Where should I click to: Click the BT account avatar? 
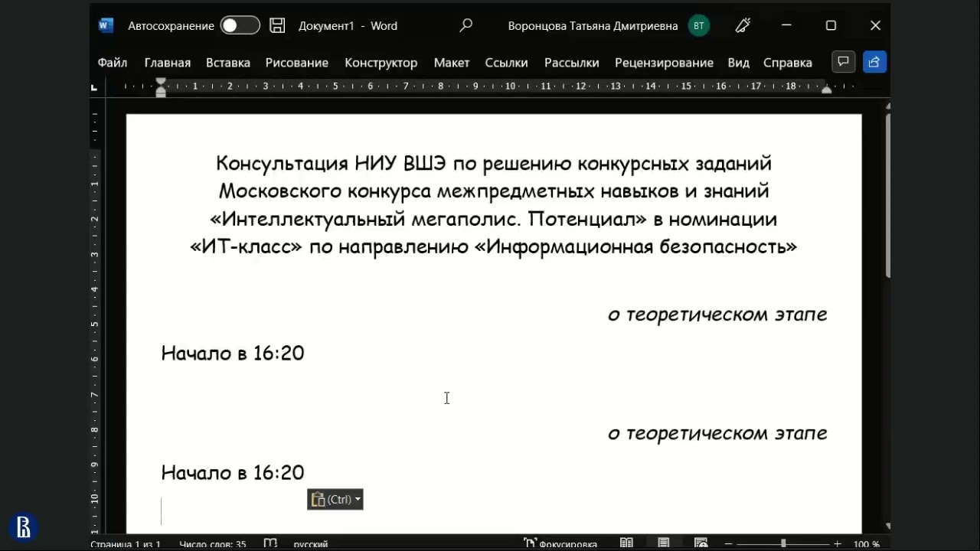(x=698, y=25)
